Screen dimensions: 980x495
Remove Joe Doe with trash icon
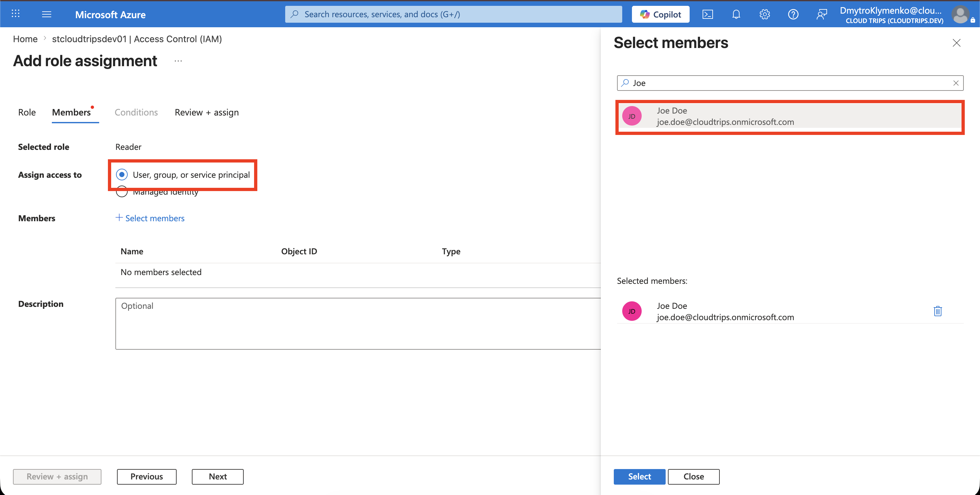click(x=938, y=311)
